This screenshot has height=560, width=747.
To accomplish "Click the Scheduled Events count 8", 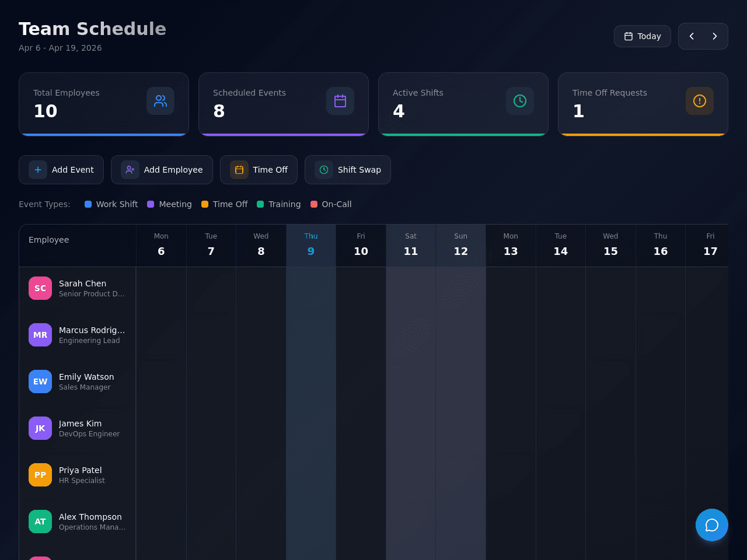I will pos(219,111).
